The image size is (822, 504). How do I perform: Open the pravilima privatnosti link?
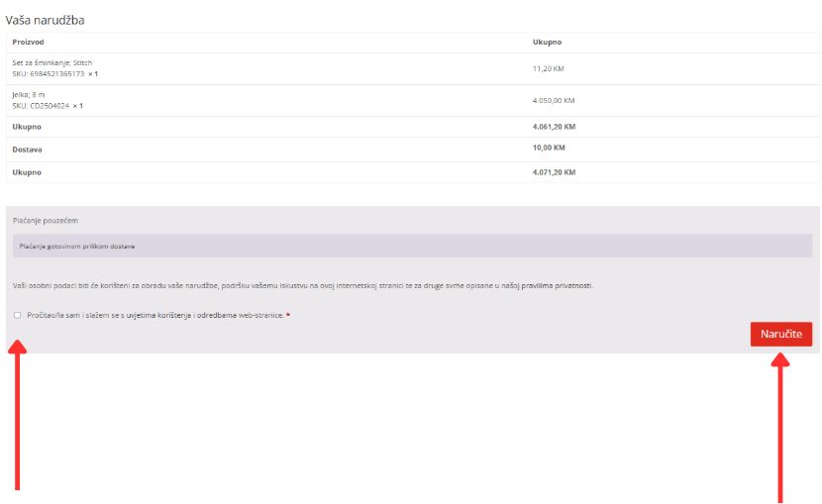point(557,285)
